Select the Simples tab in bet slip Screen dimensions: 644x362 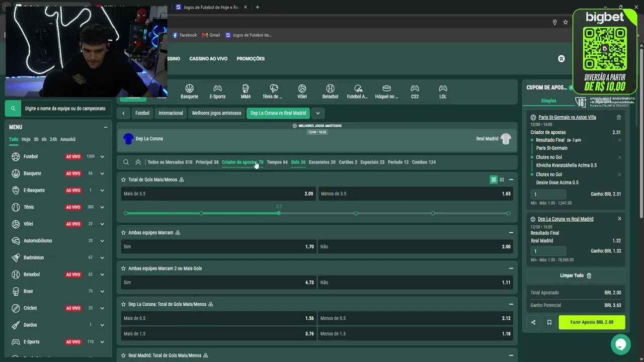548,101
